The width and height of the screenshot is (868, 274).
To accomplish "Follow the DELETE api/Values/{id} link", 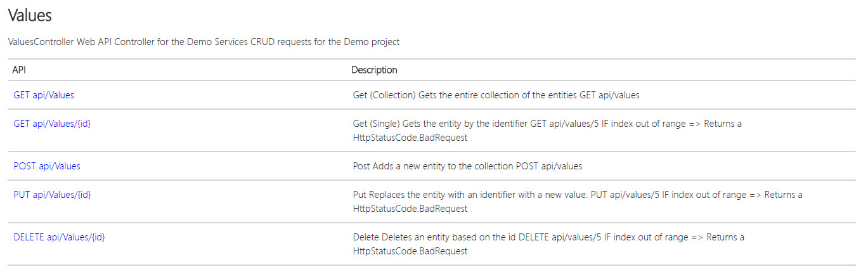I will pyautogui.click(x=59, y=237).
